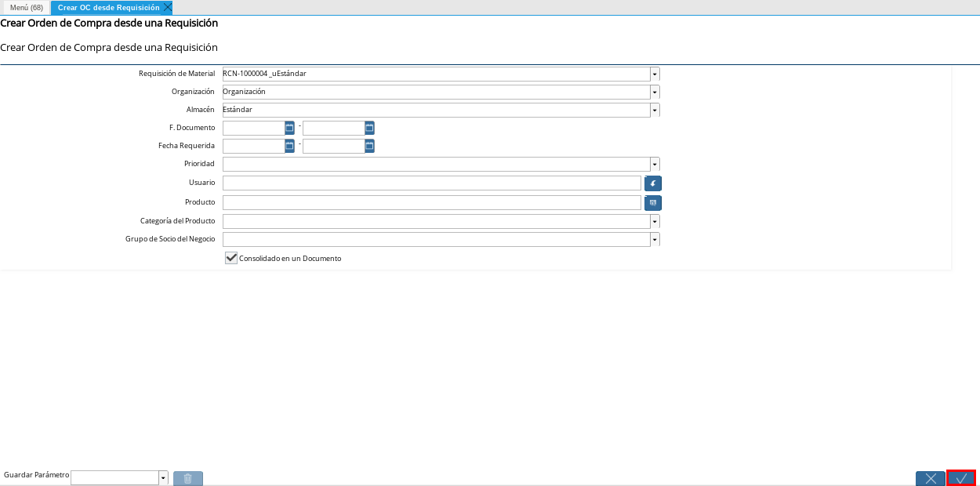Click the Prioridad combo box field
The width and height of the screenshot is (980, 486).
pyautogui.click(x=436, y=164)
